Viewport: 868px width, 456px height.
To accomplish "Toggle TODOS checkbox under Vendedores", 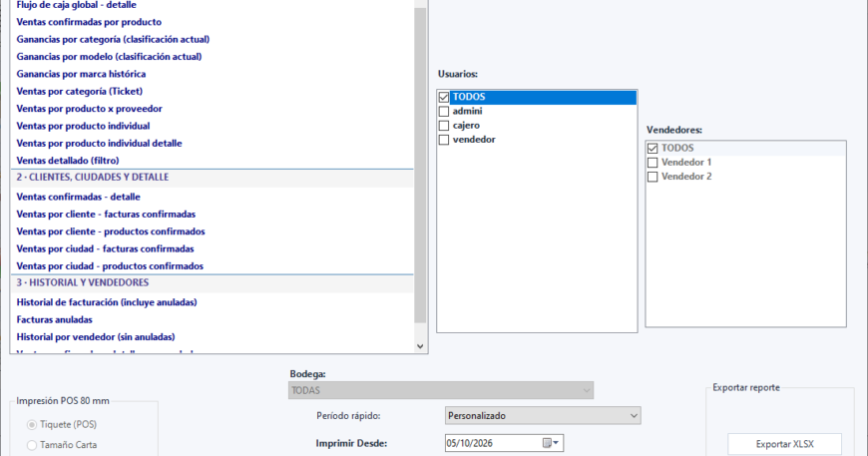I will tap(652, 149).
